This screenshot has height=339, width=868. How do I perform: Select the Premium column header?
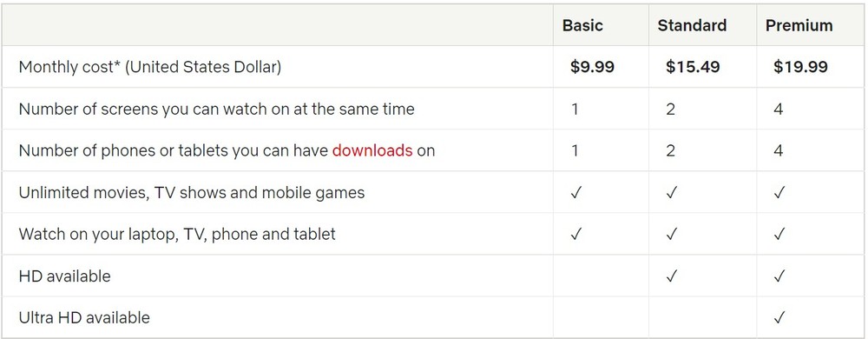[x=799, y=25]
